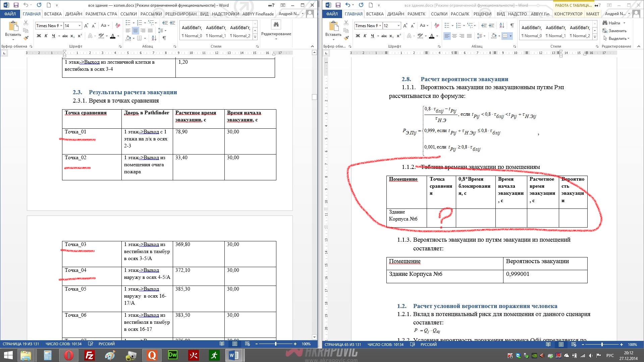Adjust zoom slider in left status bar
Screen dimensions: 644x362
click(276, 344)
